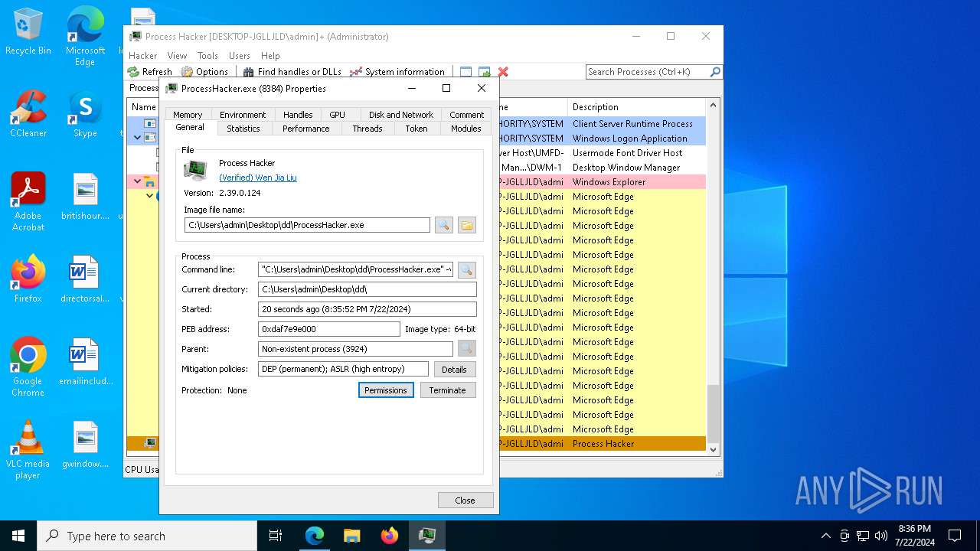Open Firefox desktop shortcut
980x551 pixels.
(x=28, y=279)
